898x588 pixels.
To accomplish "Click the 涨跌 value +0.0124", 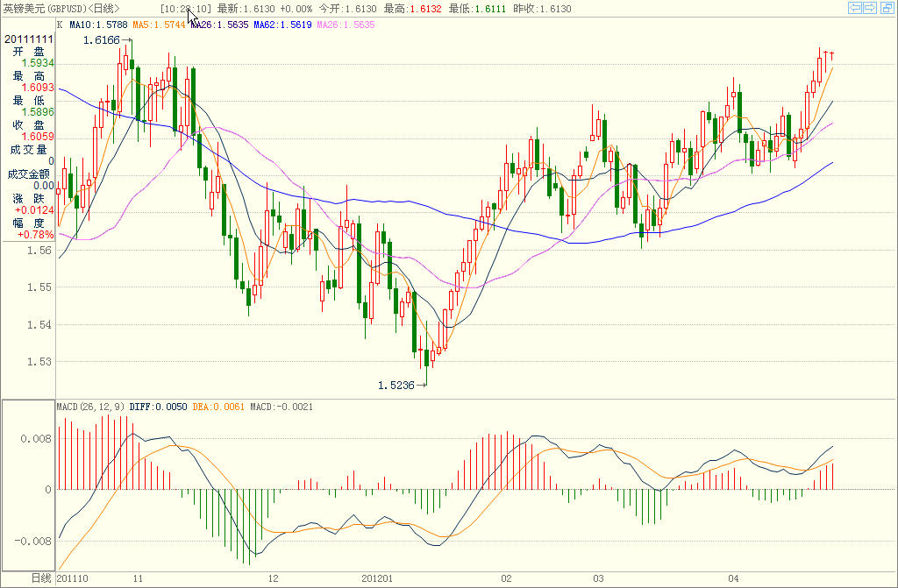I will click(x=35, y=210).
